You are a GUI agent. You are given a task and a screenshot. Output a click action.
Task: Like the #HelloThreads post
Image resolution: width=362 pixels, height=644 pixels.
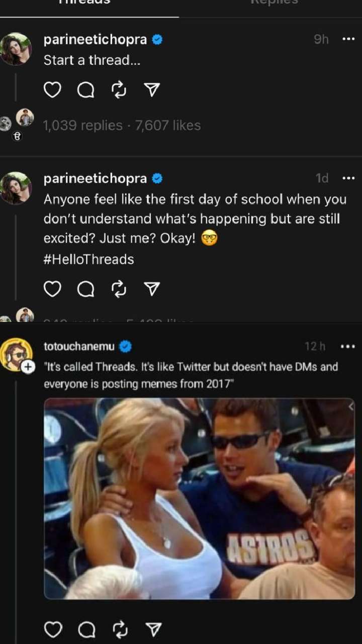52,289
